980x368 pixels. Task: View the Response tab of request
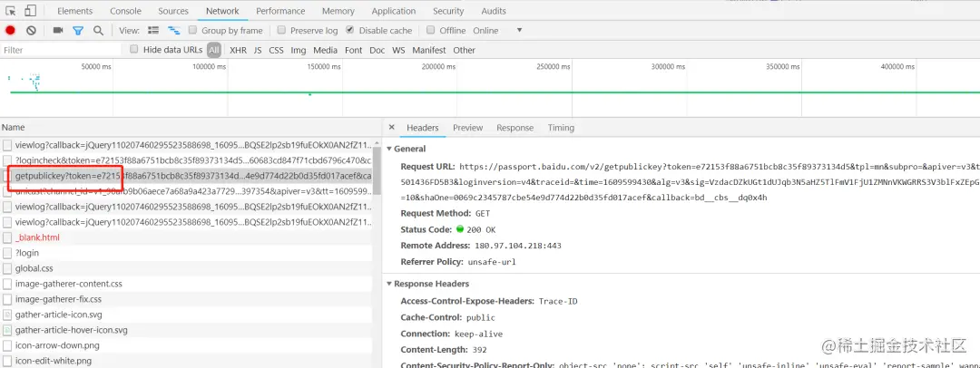click(x=515, y=128)
